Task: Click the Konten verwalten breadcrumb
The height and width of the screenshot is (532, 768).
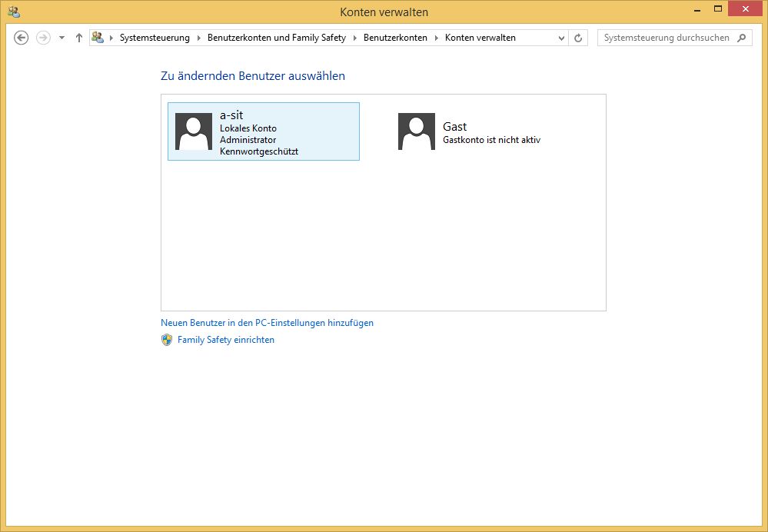Action: (480, 38)
